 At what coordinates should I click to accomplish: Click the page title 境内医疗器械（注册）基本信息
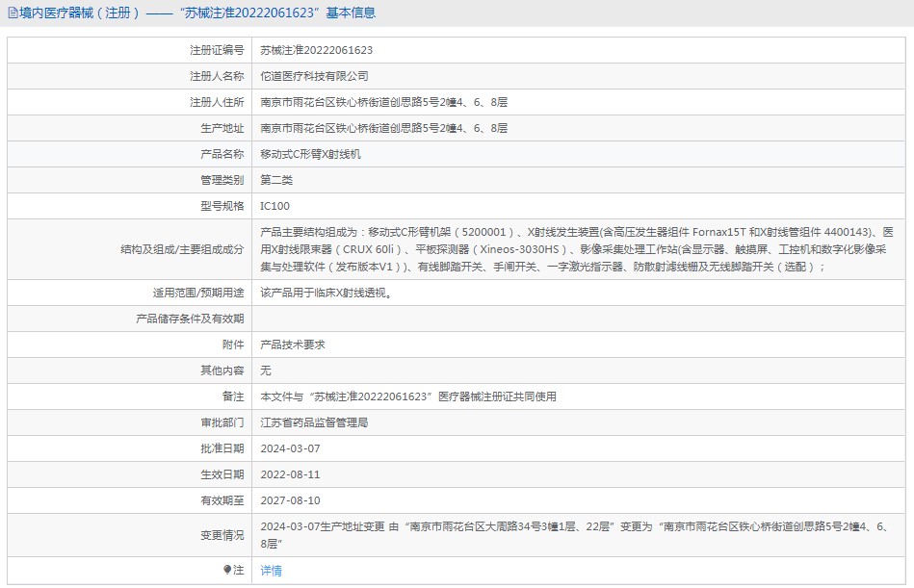click(x=197, y=13)
